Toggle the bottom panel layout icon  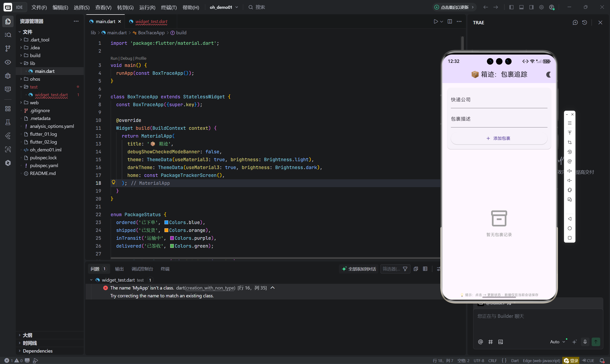tap(521, 7)
